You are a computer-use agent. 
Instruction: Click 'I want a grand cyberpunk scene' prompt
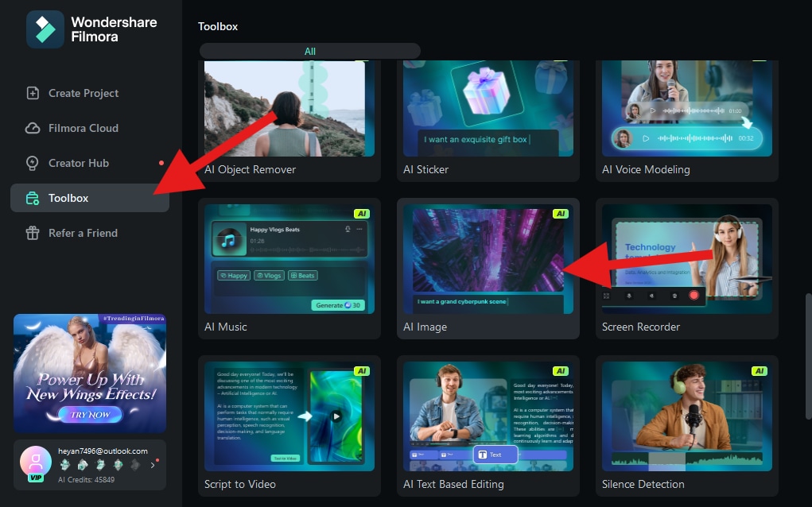coord(462,302)
